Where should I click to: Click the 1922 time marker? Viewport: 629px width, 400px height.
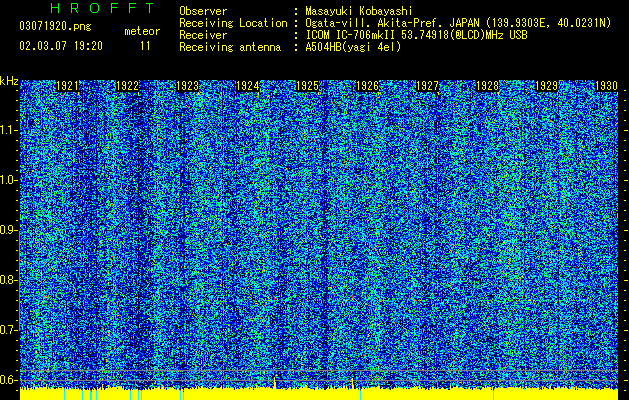127,86
